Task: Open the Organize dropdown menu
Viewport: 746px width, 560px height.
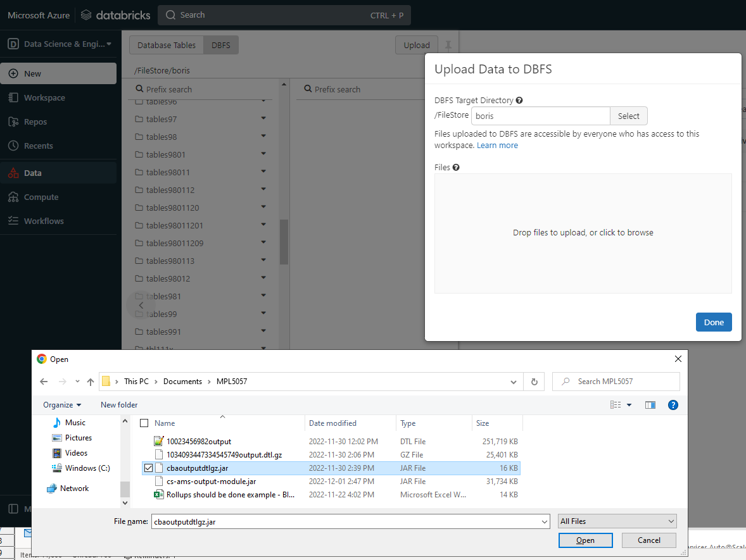Action: [x=62, y=405]
